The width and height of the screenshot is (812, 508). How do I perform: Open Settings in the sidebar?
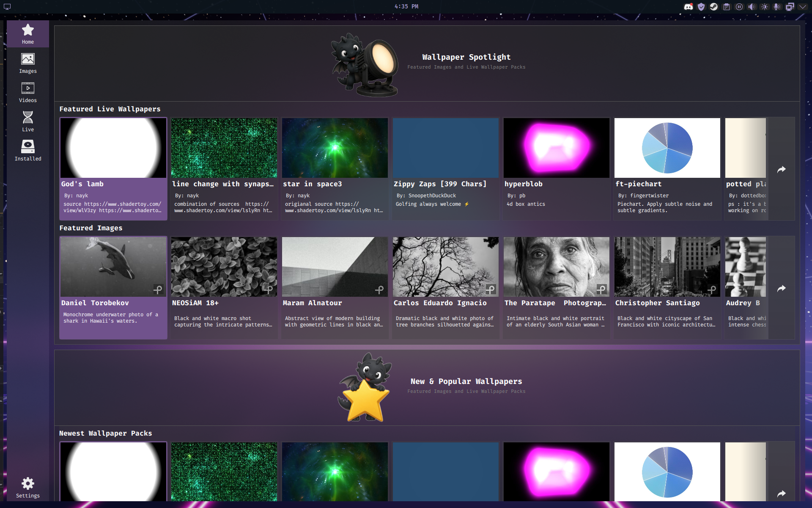(28, 488)
